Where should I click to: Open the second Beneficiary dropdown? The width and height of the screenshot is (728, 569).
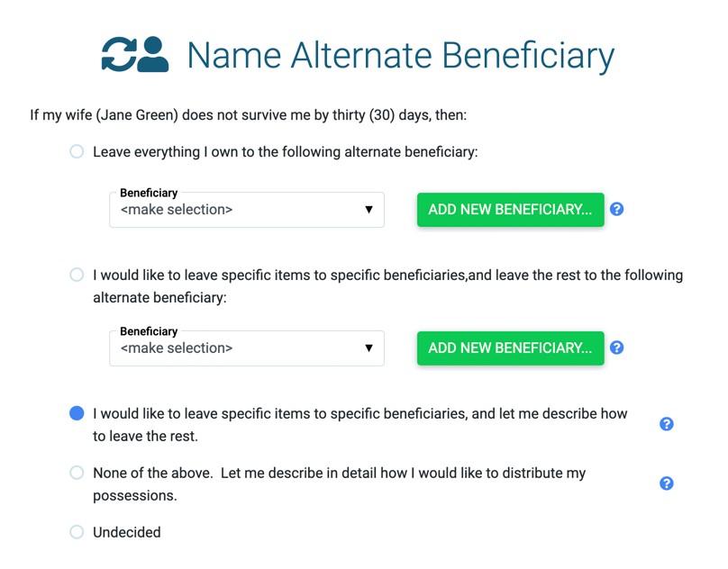coord(246,348)
